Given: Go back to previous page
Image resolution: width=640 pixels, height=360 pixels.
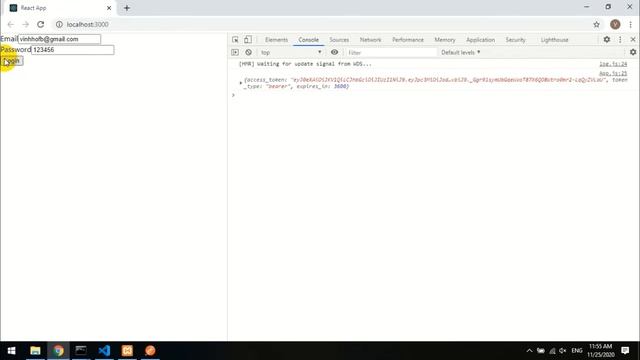Looking at the screenshot, I should tap(11, 24).
